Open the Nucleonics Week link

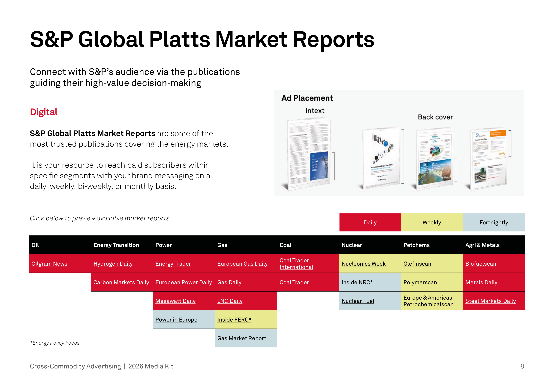363,264
